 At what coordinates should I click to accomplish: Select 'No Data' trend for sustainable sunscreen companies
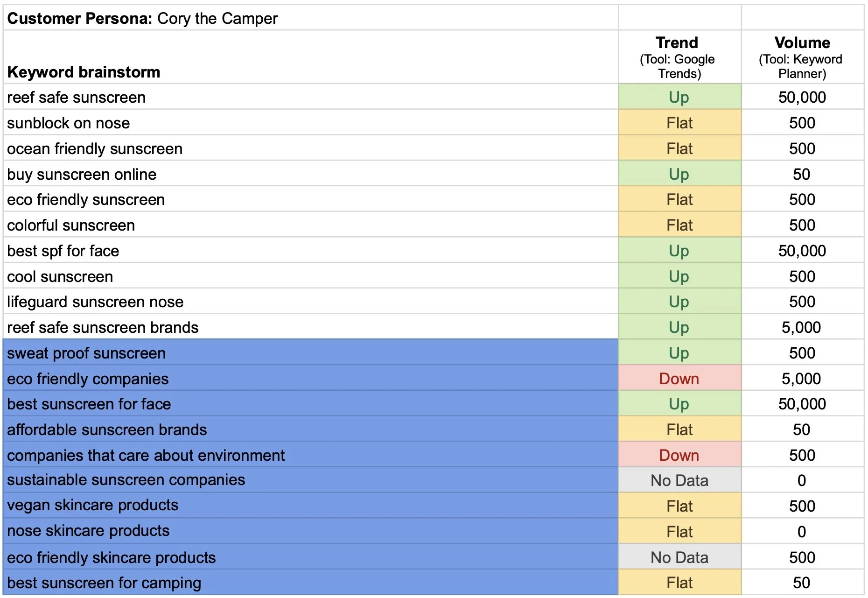coord(680,480)
